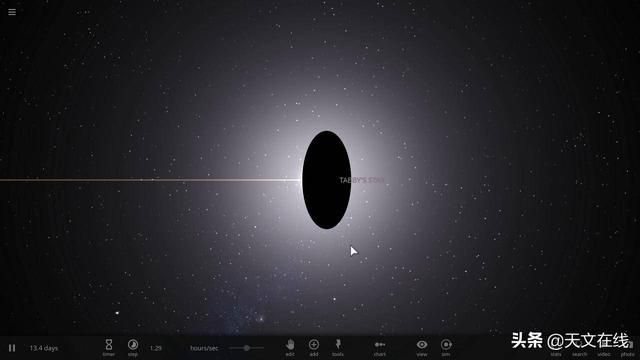Click the 13.4 days elapsed time

[x=44, y=348]
